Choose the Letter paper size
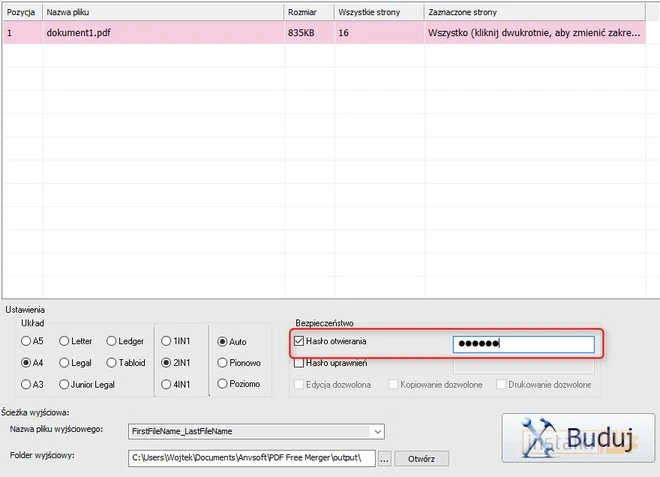 [x=65, y=341]
